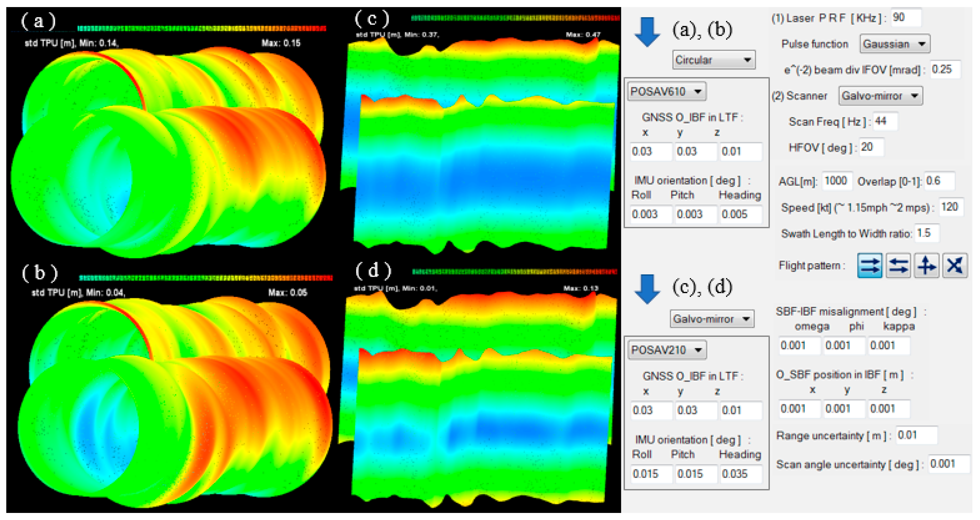Select the parallel same-direction flight pattern
Viewport: 980px width, 520px height.
point(869,265)
